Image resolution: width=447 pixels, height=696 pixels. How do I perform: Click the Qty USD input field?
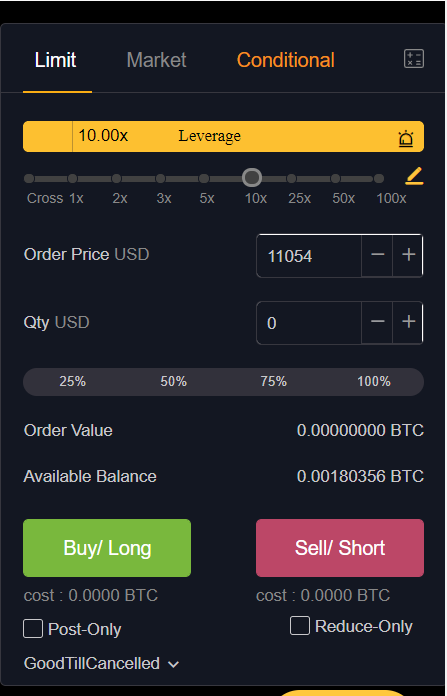pyautogui.click(x=309, y=323)
